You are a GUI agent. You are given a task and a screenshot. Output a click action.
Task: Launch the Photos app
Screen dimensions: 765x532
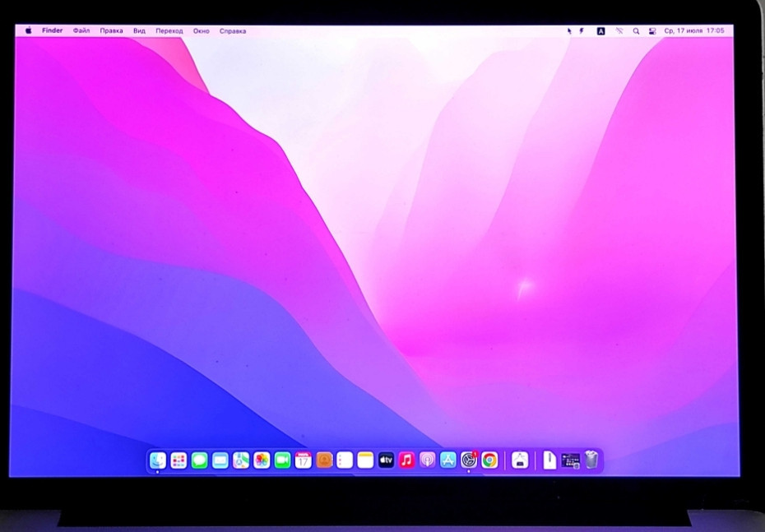258,461
